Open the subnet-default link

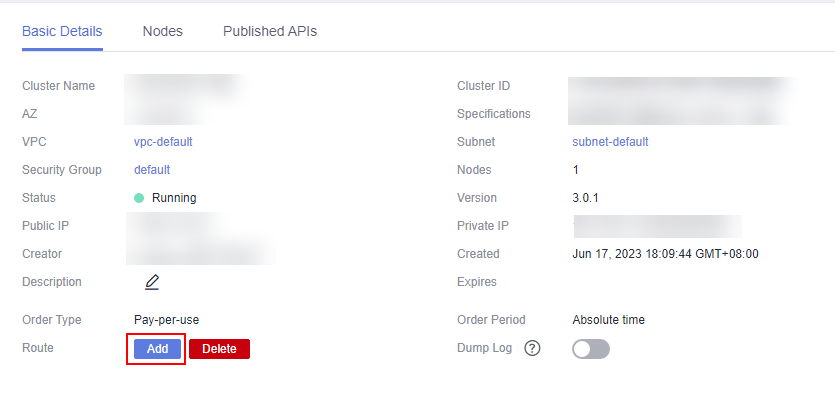610,142
